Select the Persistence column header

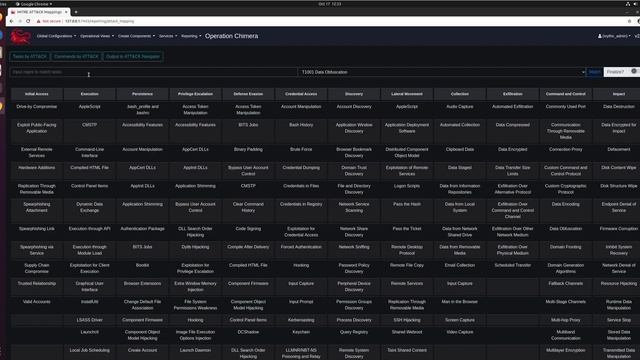click(x=142, y=94)
